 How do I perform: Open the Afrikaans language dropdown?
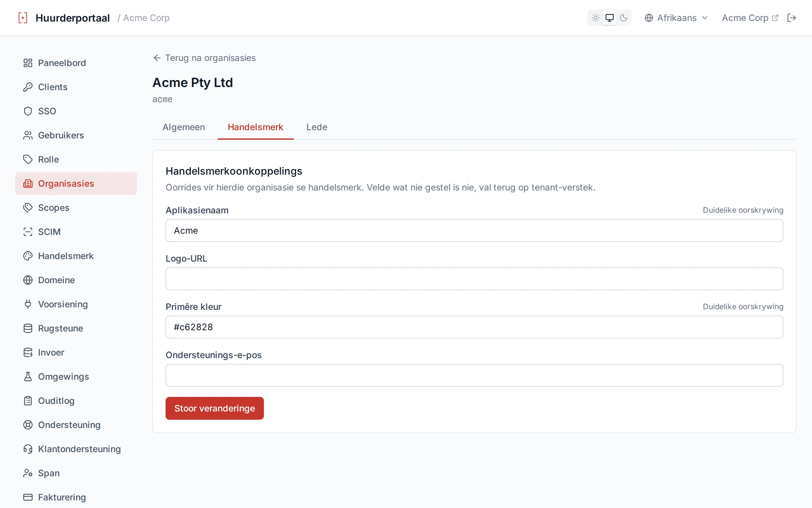pos(677,18)
